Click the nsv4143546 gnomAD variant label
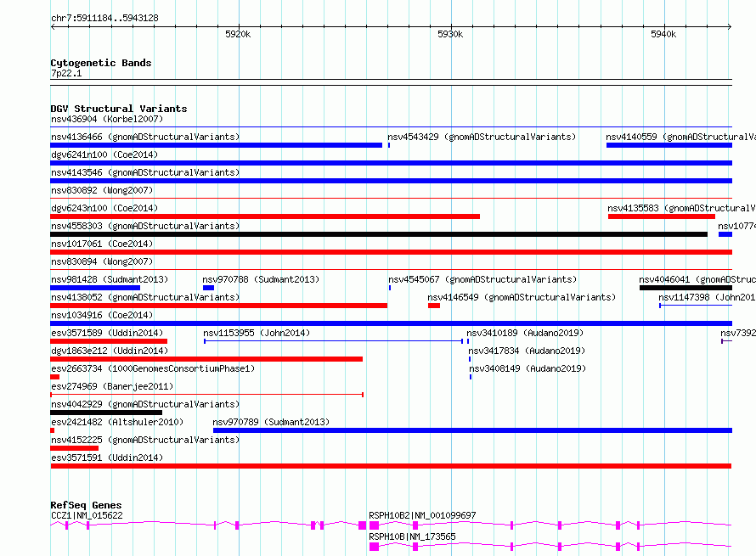This screenshot has width=756, height=556. (145, 172)
